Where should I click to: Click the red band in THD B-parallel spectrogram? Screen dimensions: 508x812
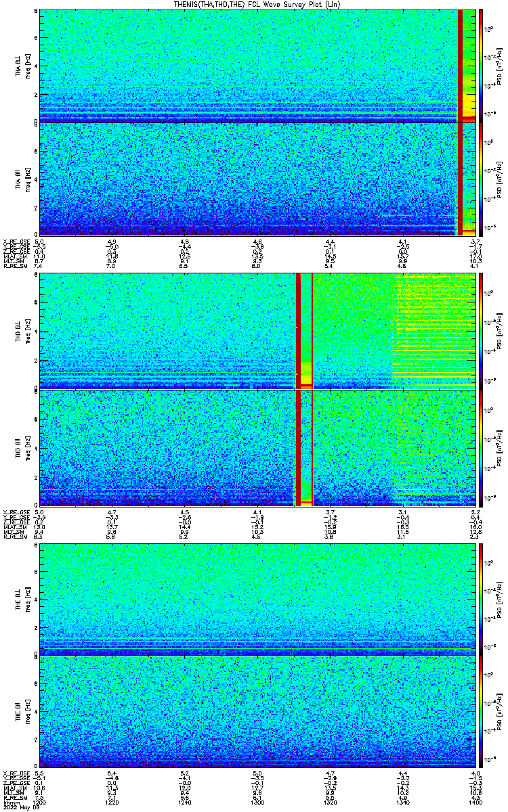tap(303, 448)
